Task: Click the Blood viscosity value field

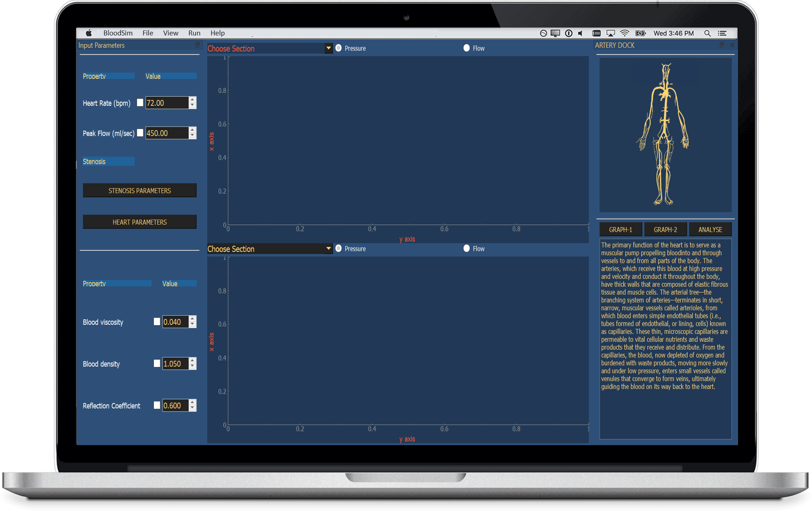Action: tap(175, 322)
